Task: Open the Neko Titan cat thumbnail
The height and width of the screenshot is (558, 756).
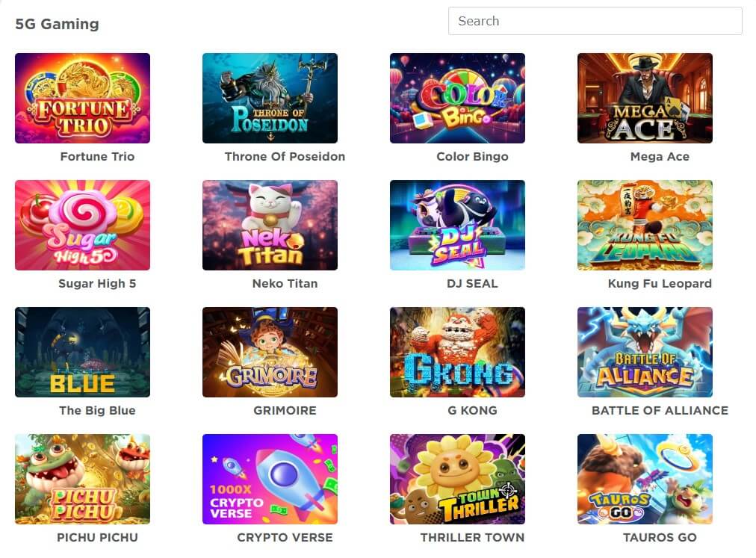Action: pyautogui.click(x=270, y=226)
